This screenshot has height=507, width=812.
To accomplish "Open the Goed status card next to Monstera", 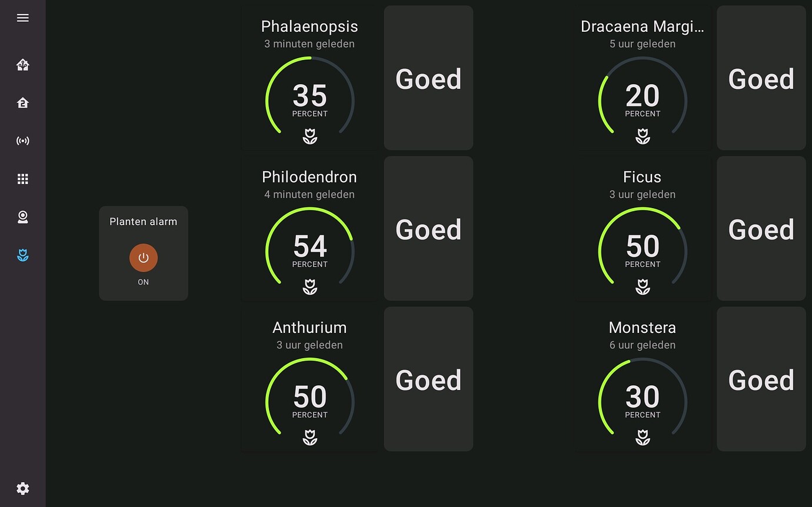I will (x=761, y=378).
